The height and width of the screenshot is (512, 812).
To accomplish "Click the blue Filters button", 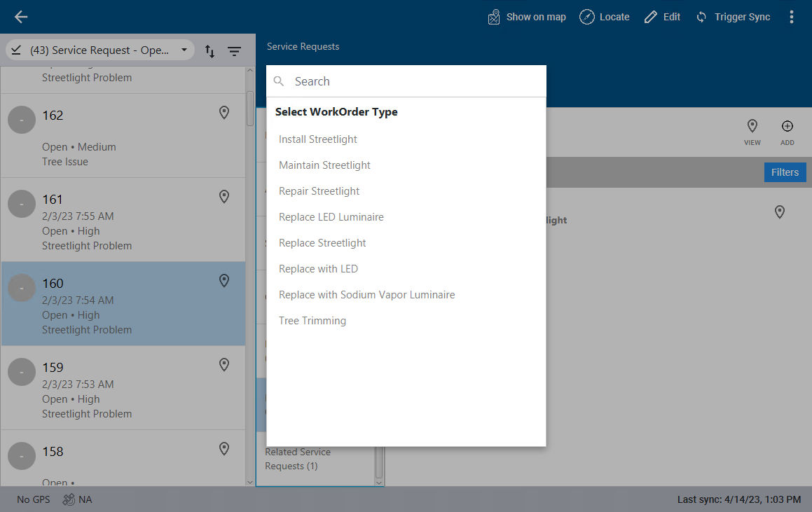I will [x=785, y=172].
